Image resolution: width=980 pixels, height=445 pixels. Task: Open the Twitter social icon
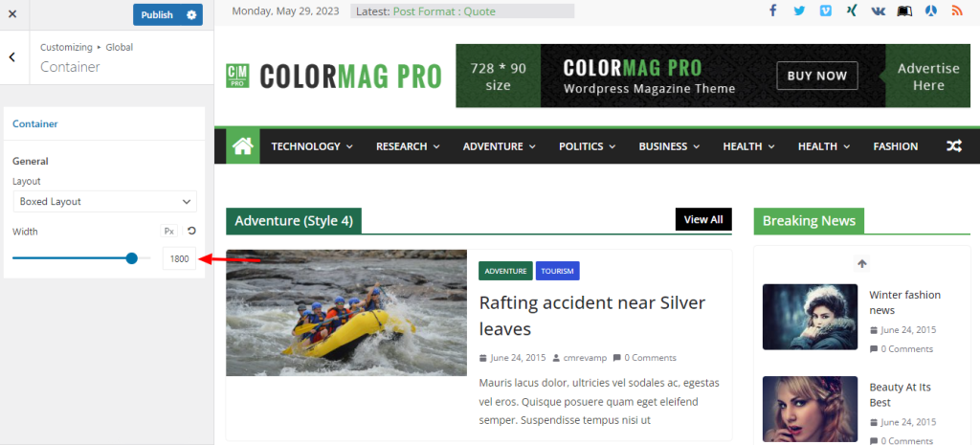tap(799, 11)
